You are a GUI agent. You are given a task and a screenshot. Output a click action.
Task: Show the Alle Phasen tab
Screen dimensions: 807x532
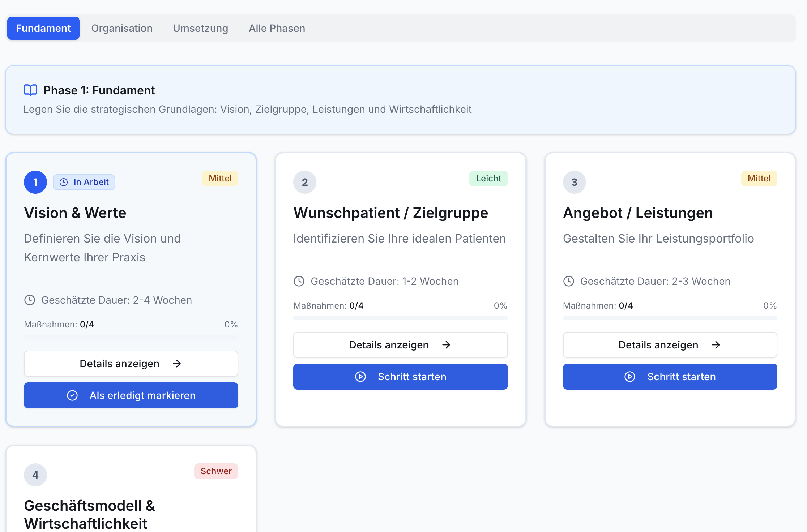pos(277,28)
